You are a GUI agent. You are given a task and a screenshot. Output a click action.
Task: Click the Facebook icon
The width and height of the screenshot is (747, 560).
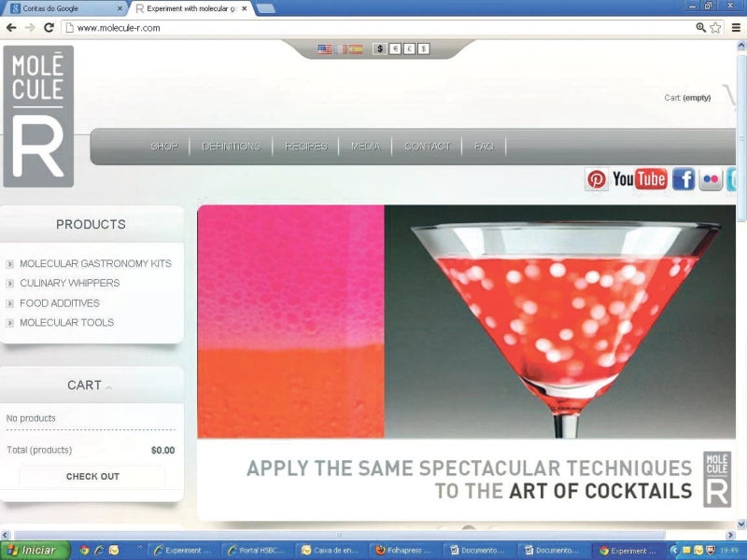pos(684,179)
